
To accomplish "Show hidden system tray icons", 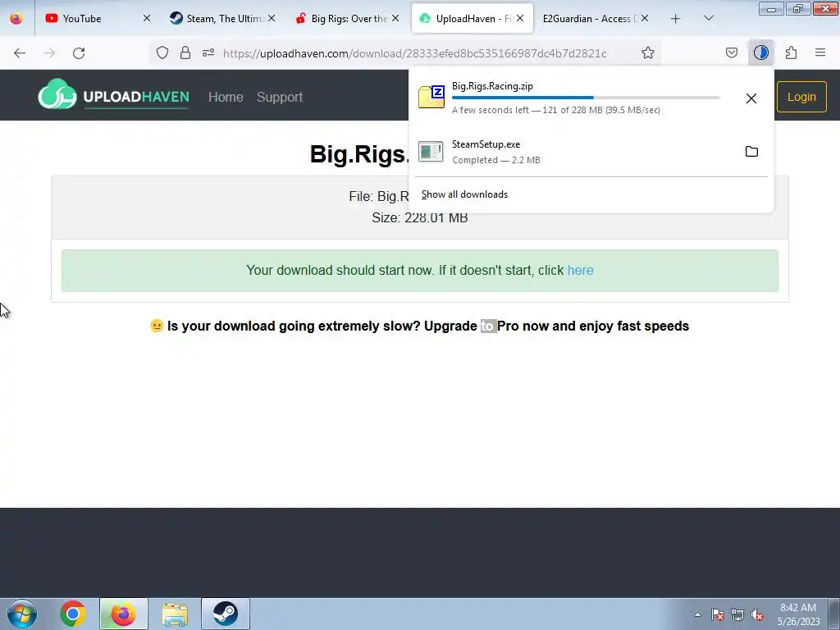I will tap(697, 614).
